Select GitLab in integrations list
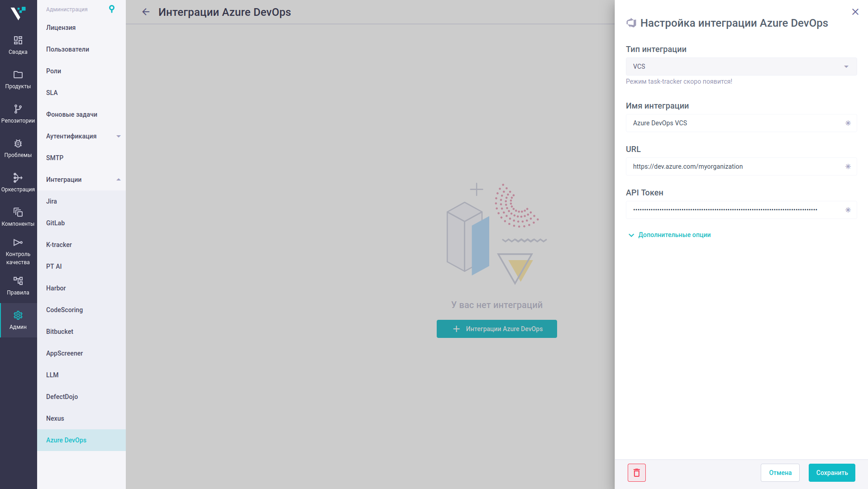Viewport: 868px width, 489px height. [56, 223]
